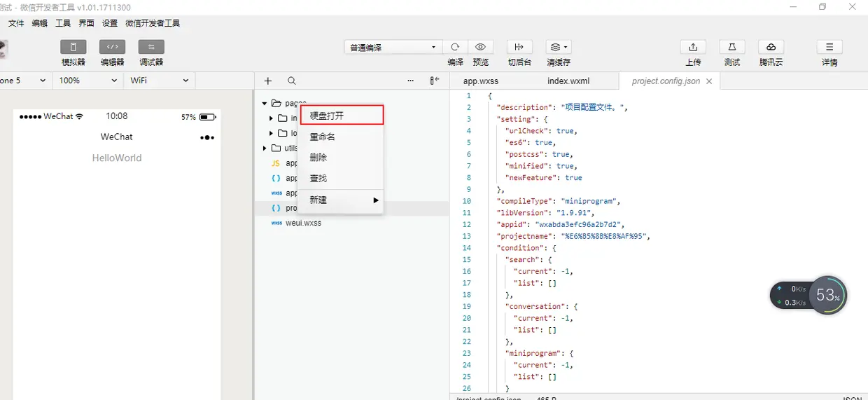Close the project.config.json tab

click(x=709, y=81)
